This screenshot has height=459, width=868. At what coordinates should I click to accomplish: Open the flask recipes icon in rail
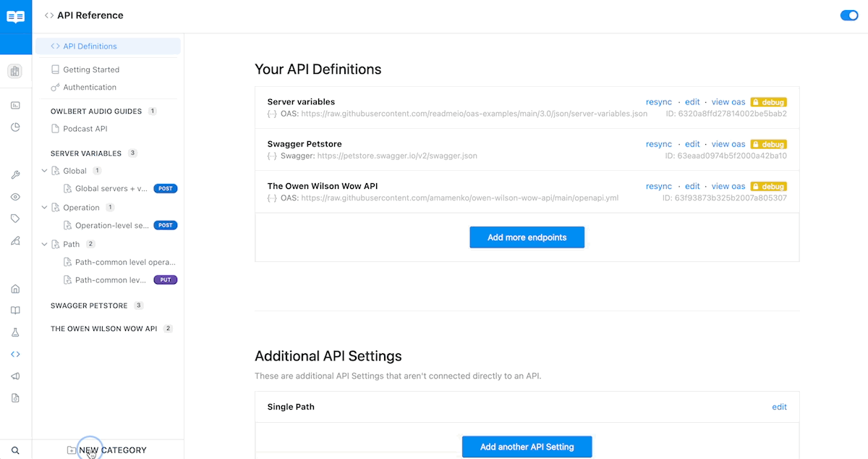point(15,332)
